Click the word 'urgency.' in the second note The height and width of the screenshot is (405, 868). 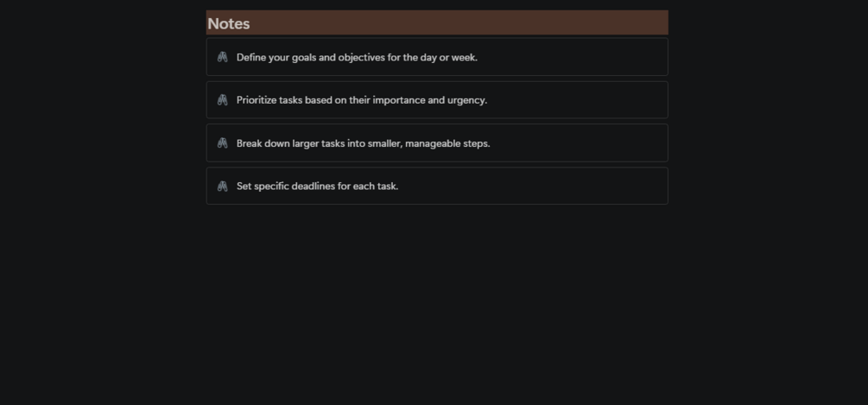coord(470,101)
